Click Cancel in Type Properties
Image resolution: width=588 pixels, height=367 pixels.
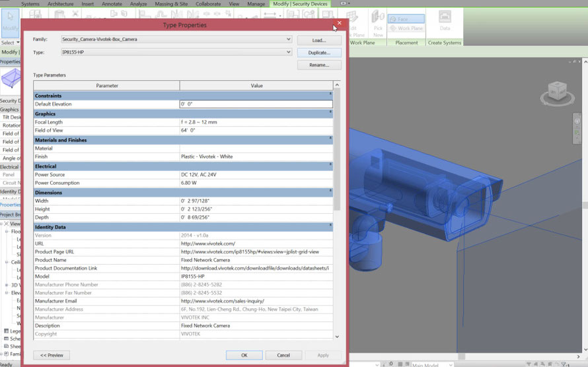pos(283,355)
